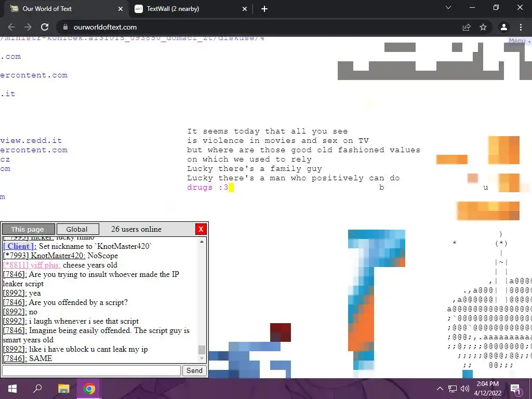The width and height of the screenshot is (532, 399).
Task: Click [7846] on the SAME message
Action: (x=15, y=358)
